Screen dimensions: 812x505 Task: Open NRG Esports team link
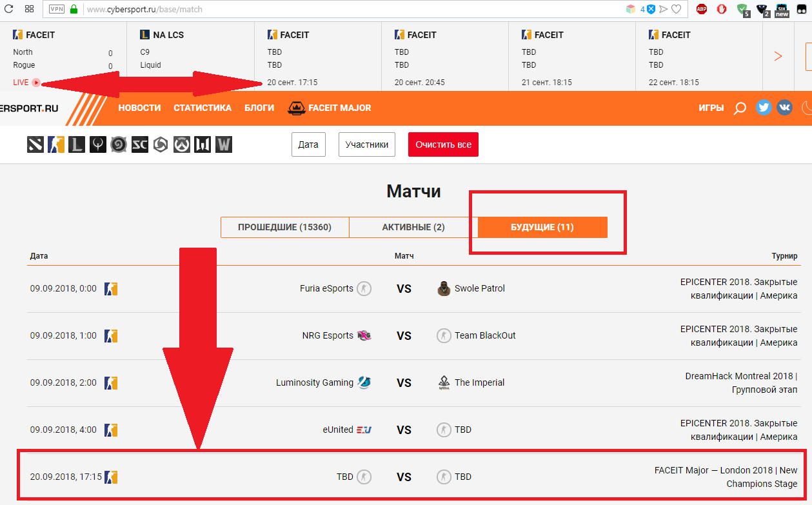click(328, 335)
